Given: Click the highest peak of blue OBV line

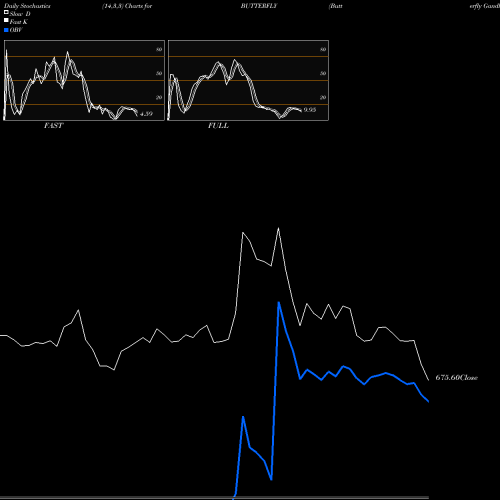Looking at the screenshot, I should 279,303.
